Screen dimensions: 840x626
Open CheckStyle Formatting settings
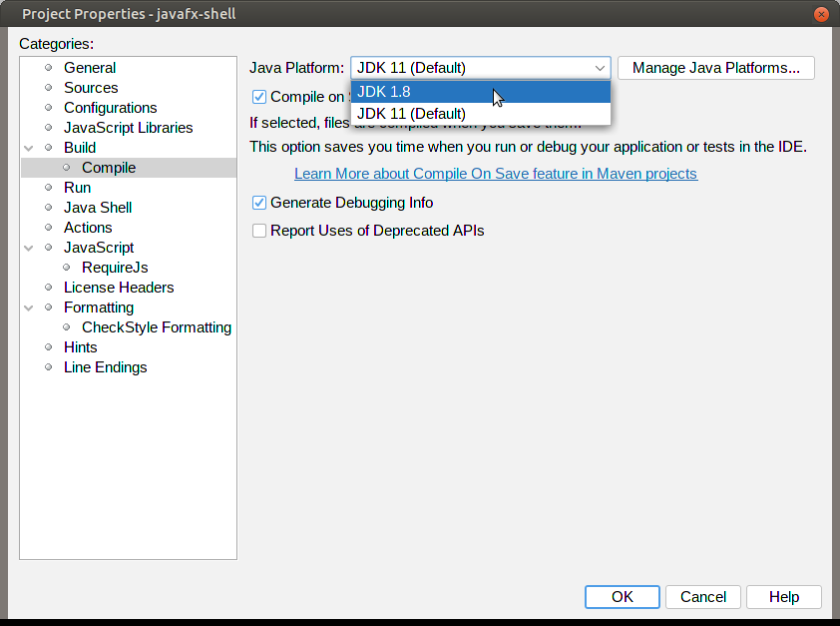coord(156,327)
